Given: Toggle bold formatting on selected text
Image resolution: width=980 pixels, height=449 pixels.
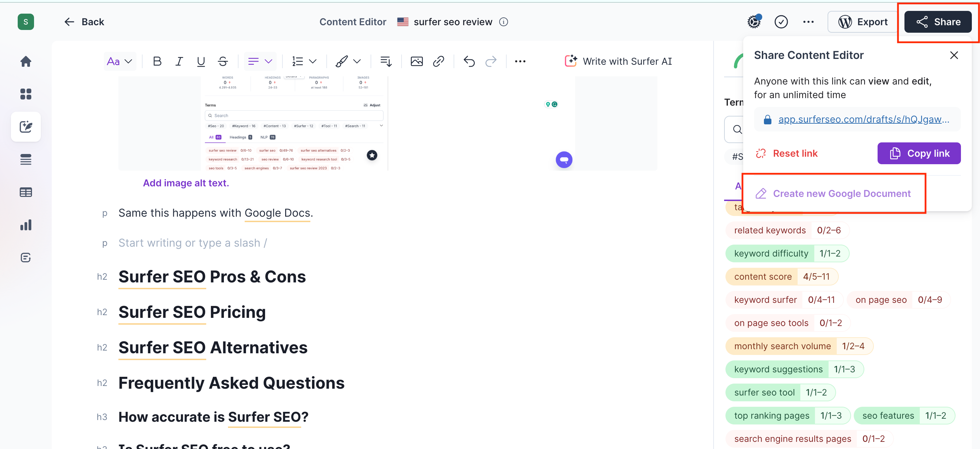Looking at the screenshot, I should point(158,61).
